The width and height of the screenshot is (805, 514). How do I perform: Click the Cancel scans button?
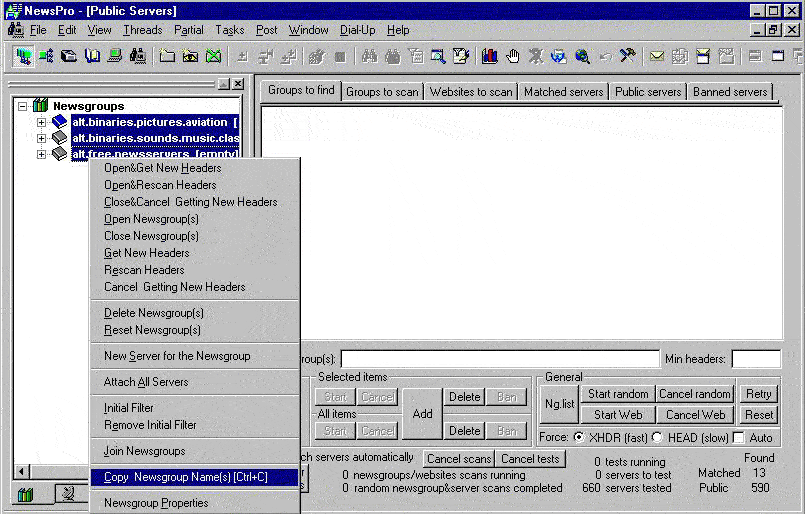click(x=458, y=459)
